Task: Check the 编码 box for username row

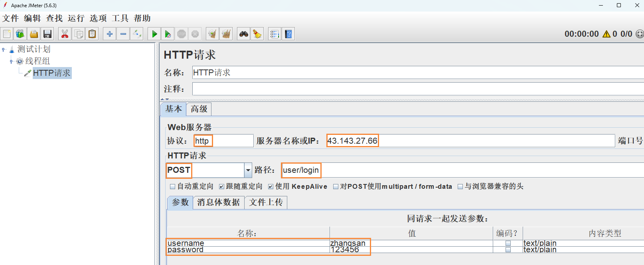Action: [x=508, y=243]
